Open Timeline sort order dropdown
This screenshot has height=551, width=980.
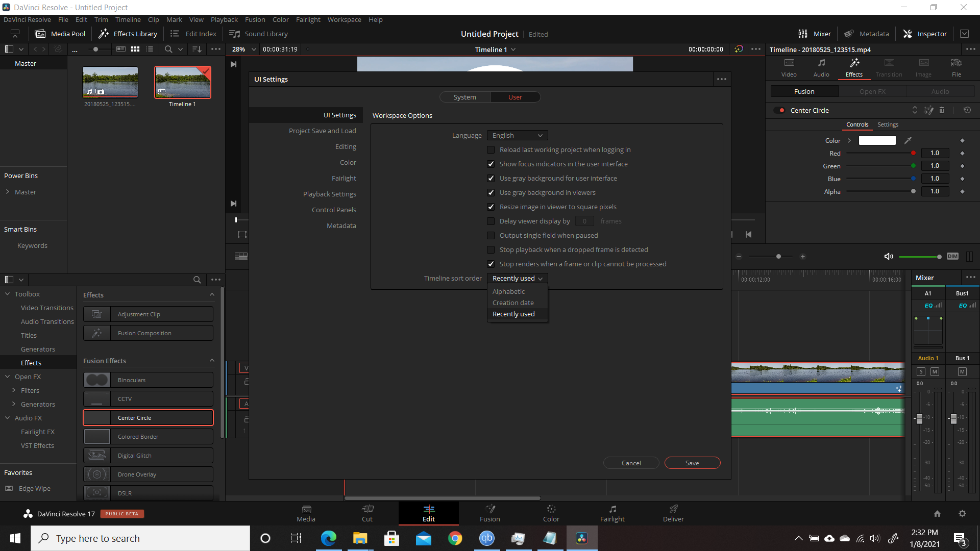(517, 278)
